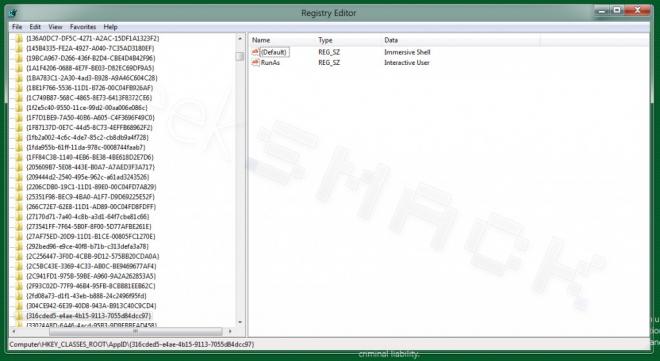This screenshot has height=361, width=660.
Task: Select key {273541FF-7F64-5B0F in tree
Action: [88, 226]
